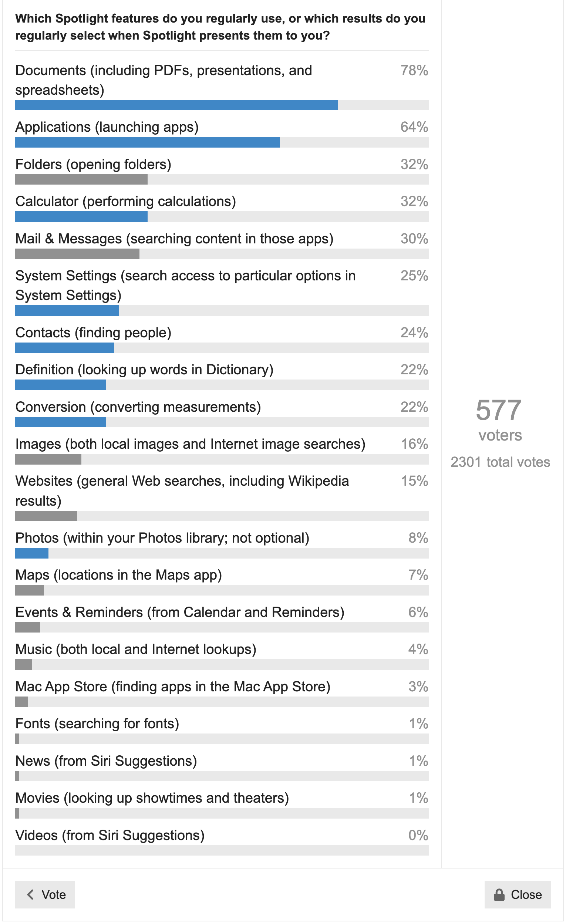Screen dimensions: 566x924
Task: Click the System Settings option text
Action: 185,286
